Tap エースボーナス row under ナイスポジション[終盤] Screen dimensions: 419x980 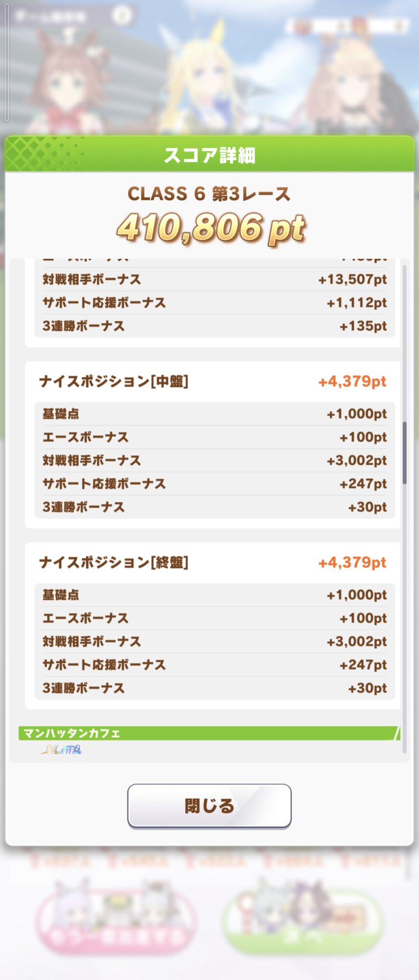point(214,618)
